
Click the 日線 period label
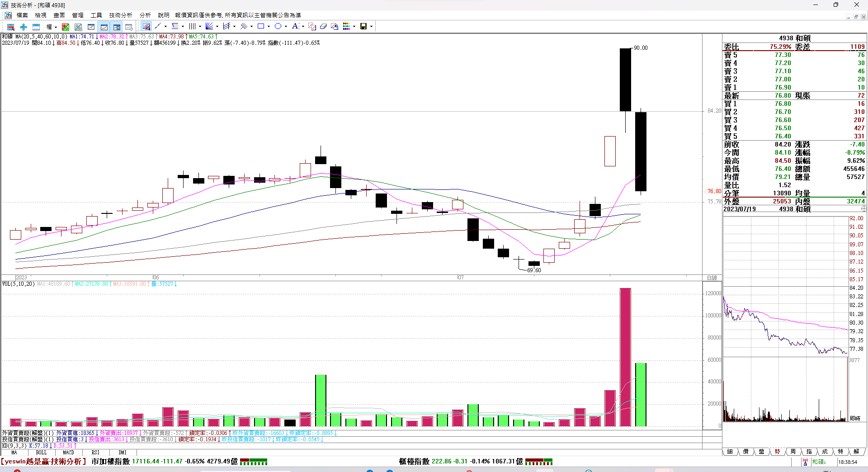click(712, 278)
